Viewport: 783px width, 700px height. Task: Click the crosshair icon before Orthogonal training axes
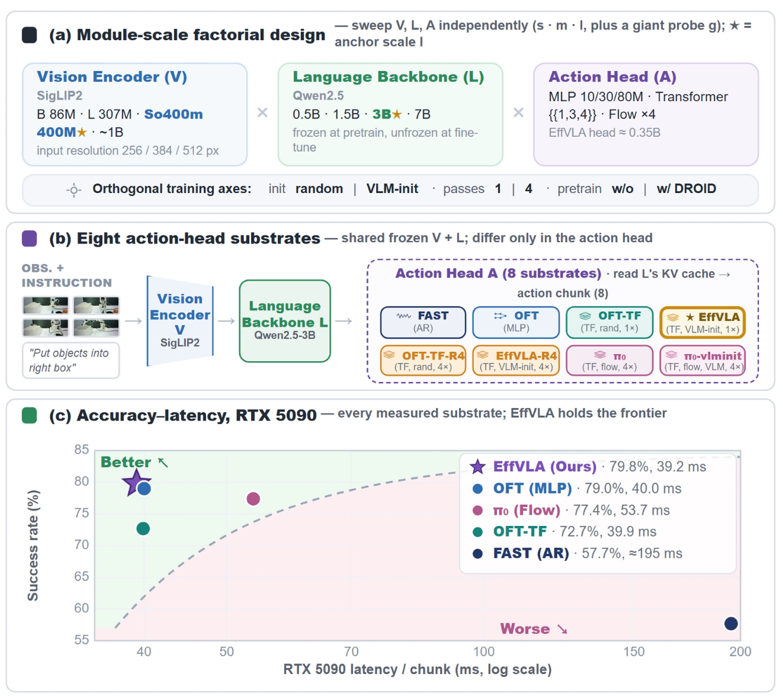(74, 190)
